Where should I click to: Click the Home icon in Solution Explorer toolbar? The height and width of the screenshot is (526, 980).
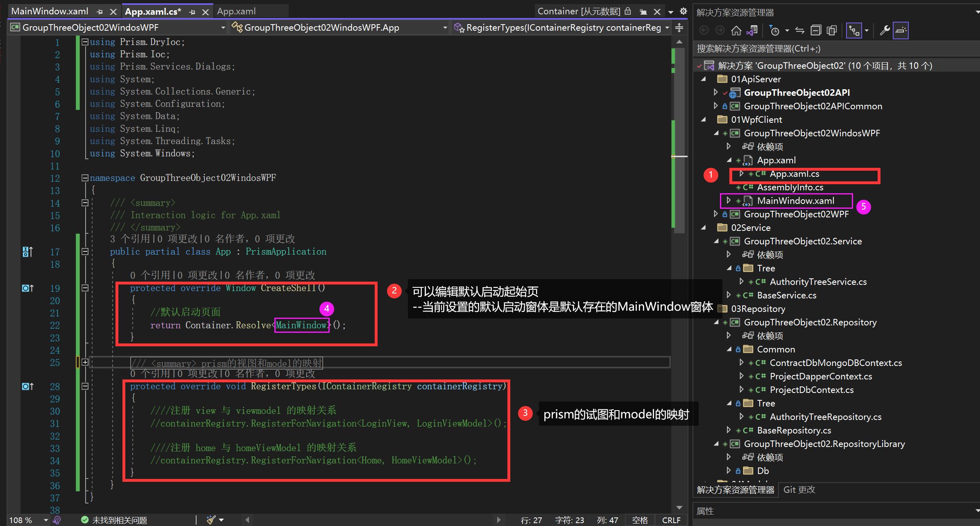click(x=736, y=30)
